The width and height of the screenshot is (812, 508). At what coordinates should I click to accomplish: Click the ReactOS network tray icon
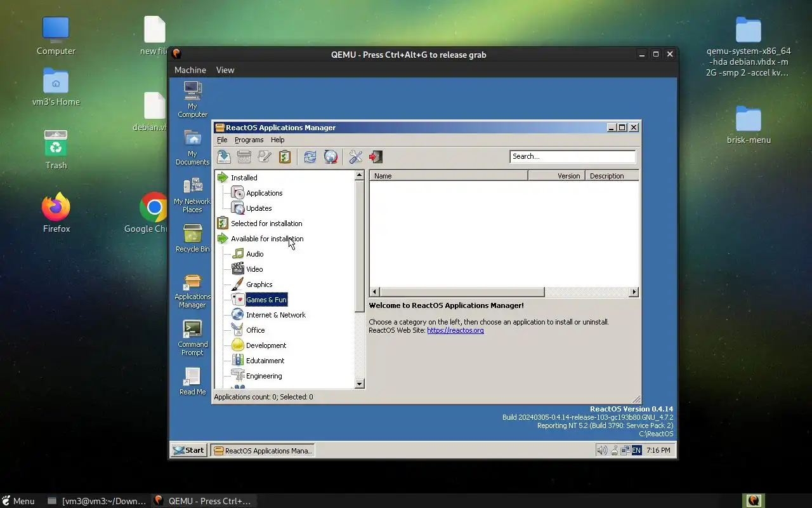(625, 450)
